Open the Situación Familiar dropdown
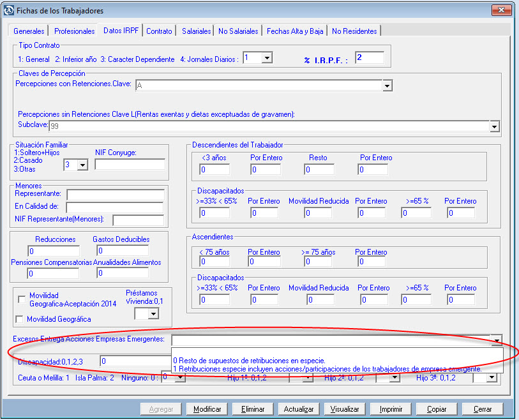This screenshot has width=519, height=420. coord(82,165)
